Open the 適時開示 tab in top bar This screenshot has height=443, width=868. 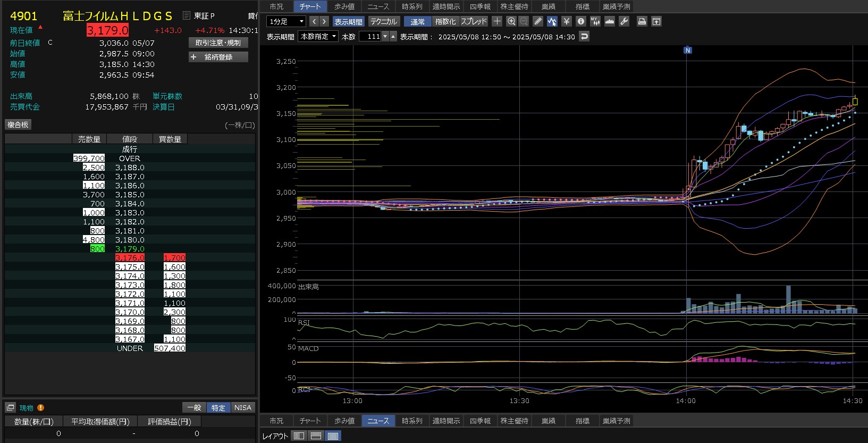pos(446,6)
